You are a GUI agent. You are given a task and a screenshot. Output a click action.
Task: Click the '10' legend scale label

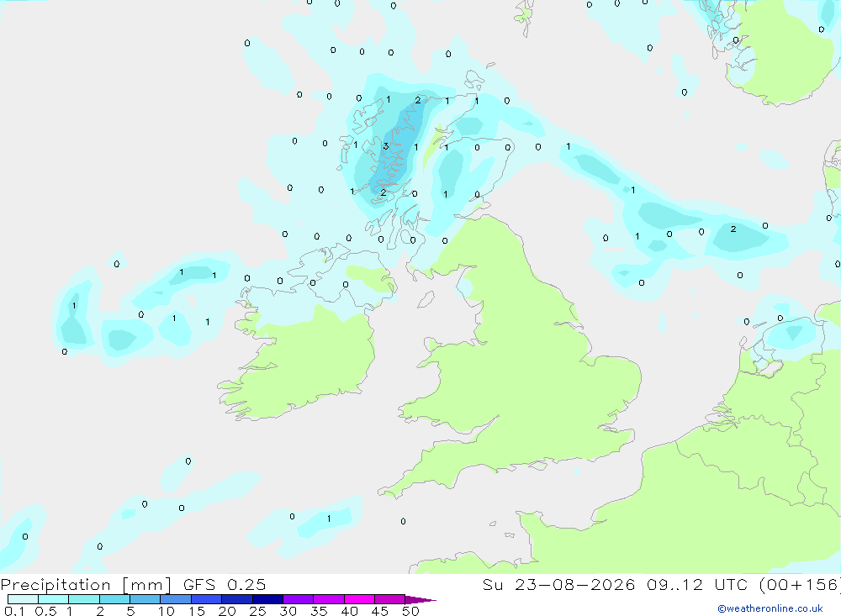click(x=167, y=611)
